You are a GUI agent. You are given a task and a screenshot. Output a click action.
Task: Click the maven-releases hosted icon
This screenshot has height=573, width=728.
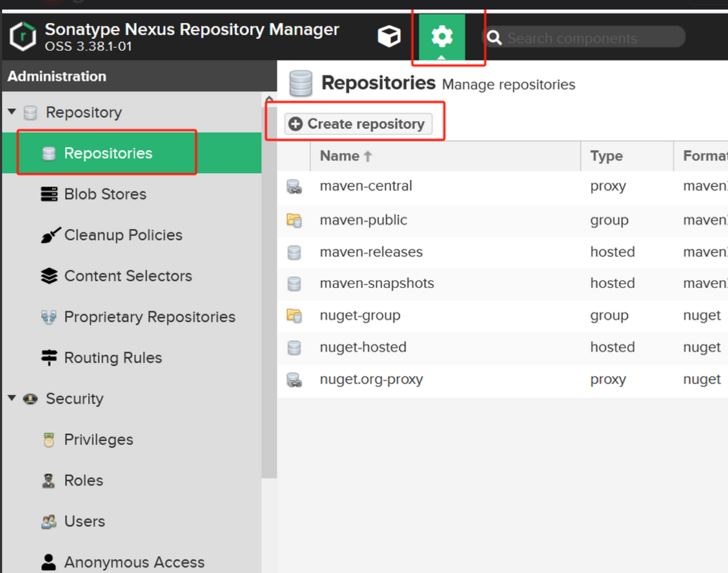(294, 253)
